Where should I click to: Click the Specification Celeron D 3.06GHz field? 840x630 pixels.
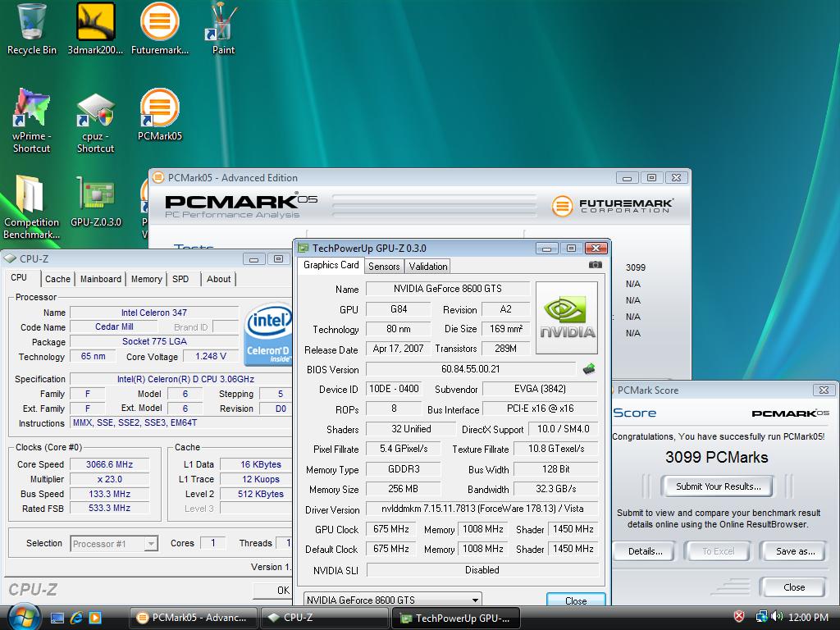click(x=181, y=379)
